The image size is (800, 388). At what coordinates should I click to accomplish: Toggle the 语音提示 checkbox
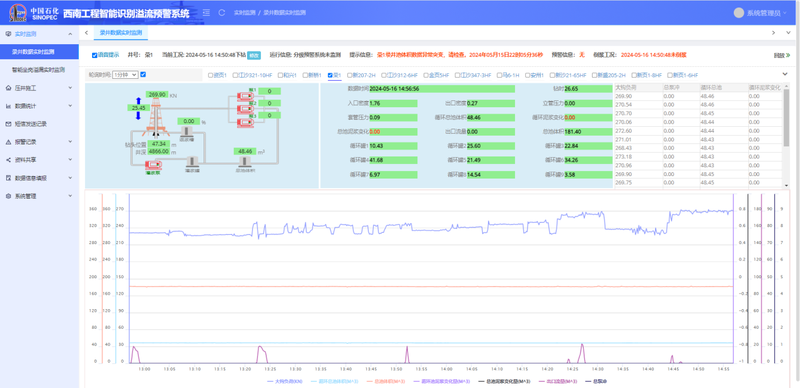coord(94,55)
